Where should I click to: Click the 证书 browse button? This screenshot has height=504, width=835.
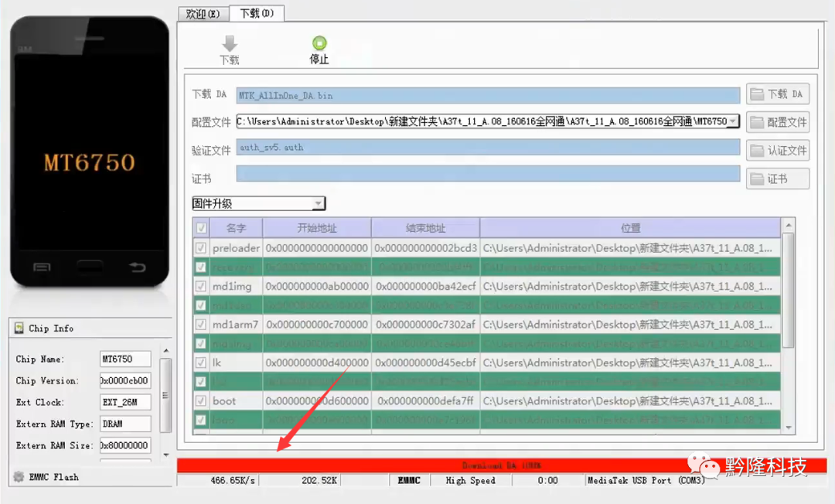pyautogui.click(x=778, y=179)
